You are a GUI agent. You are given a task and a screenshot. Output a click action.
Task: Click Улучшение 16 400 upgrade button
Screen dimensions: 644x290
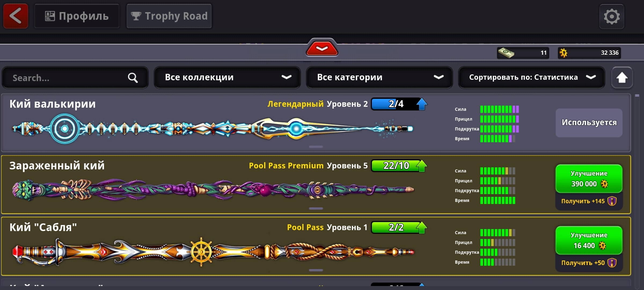point(589,240)
